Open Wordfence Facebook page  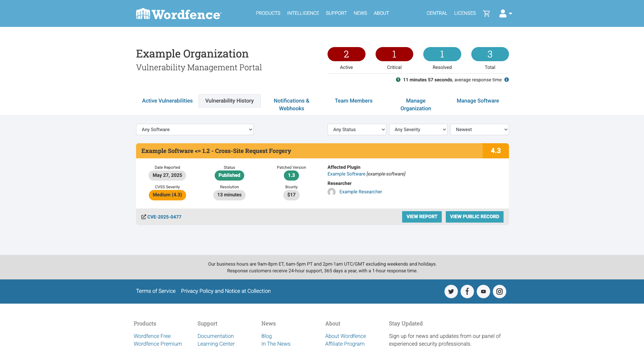pos(467,292)
